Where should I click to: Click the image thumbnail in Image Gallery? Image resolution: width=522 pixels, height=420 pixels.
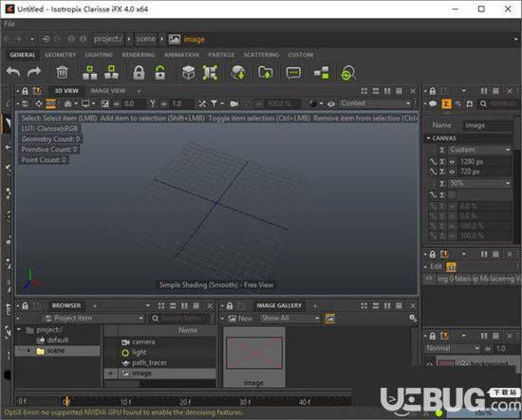[254, 353]
